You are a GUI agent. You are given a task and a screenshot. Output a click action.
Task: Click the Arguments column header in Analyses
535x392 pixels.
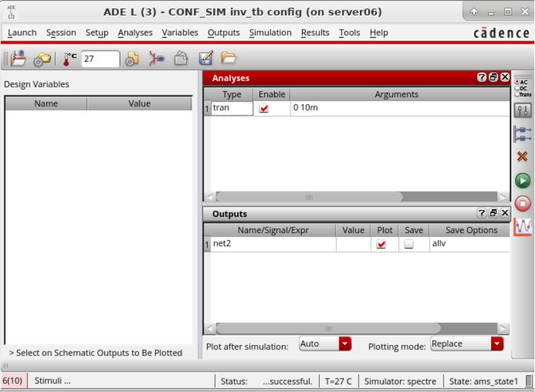396,94
